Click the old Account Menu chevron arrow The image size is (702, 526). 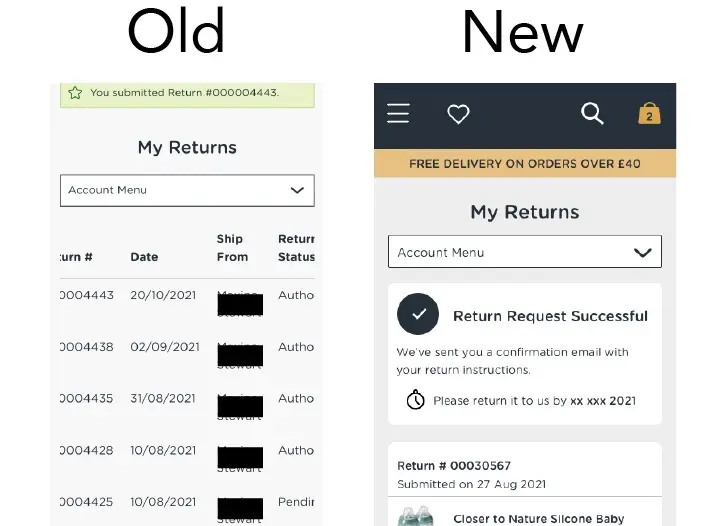pyautogui.click(x=297, y=190)
